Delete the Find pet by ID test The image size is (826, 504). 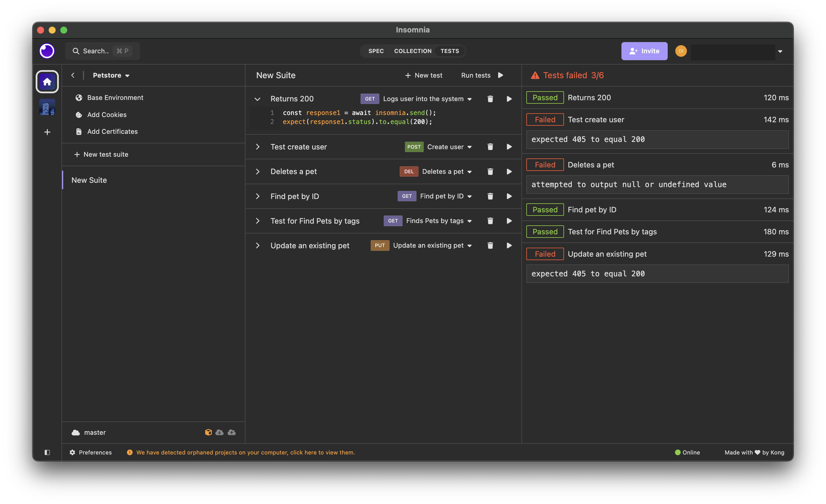[490, 196]
